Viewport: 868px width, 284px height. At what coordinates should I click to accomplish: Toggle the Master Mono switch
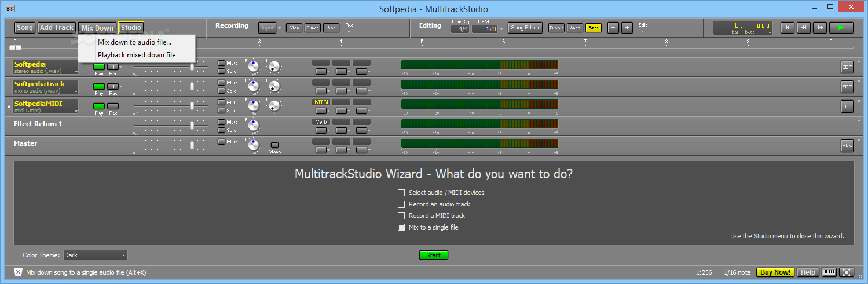pos(274,145)
